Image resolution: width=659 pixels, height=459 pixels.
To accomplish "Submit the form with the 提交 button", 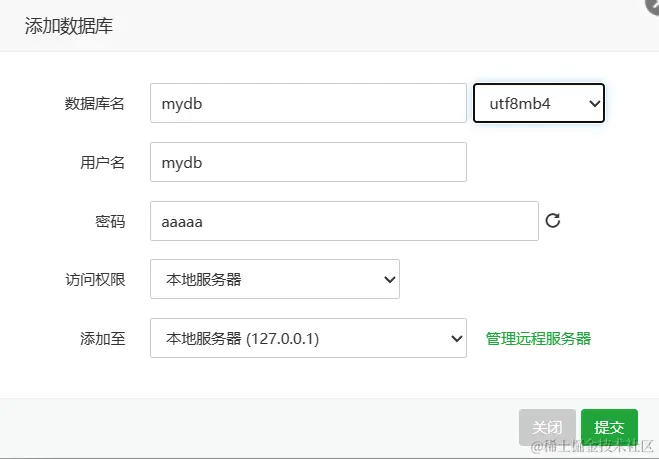I will pos(609,427).
